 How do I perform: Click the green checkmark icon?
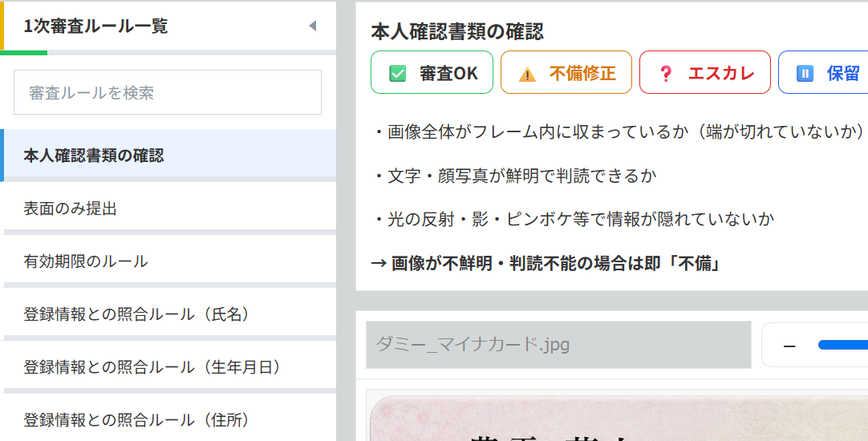[397, 73]
